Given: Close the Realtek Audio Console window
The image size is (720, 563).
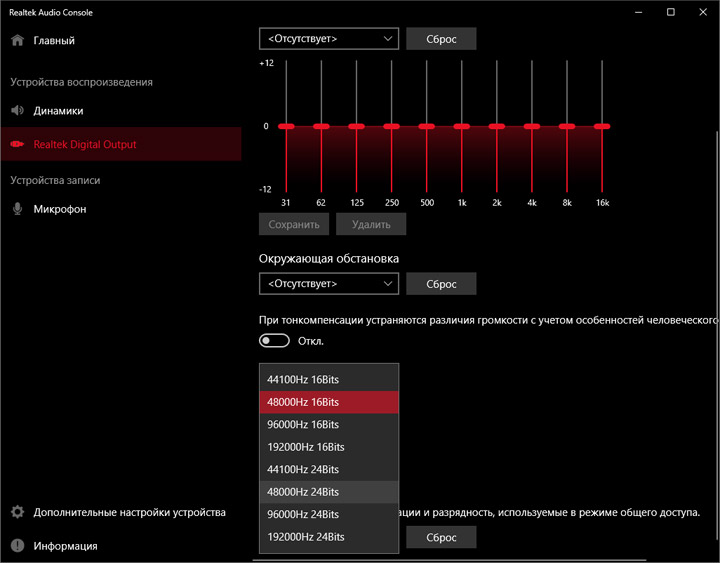Looking at the screenshot, I should [703, 12].
